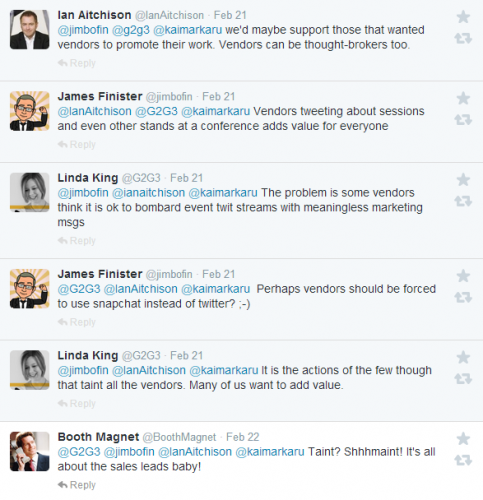Retweet Linda King's taint all vendors tweet
This screenshot has height=500, width=483.
click(463, 379)
